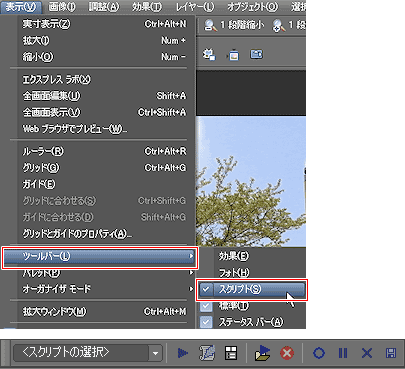Choose 全画面編集(U) entry

point(100,96)
